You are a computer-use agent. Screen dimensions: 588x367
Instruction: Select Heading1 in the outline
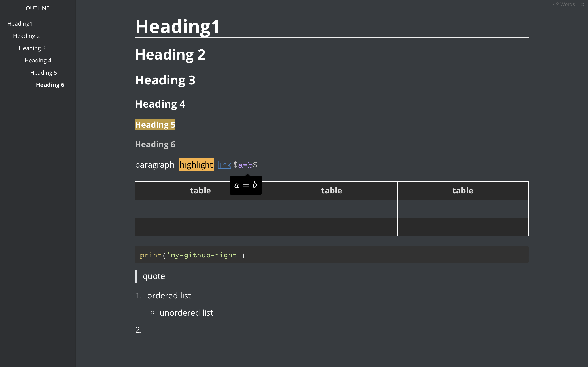[20, 24]
